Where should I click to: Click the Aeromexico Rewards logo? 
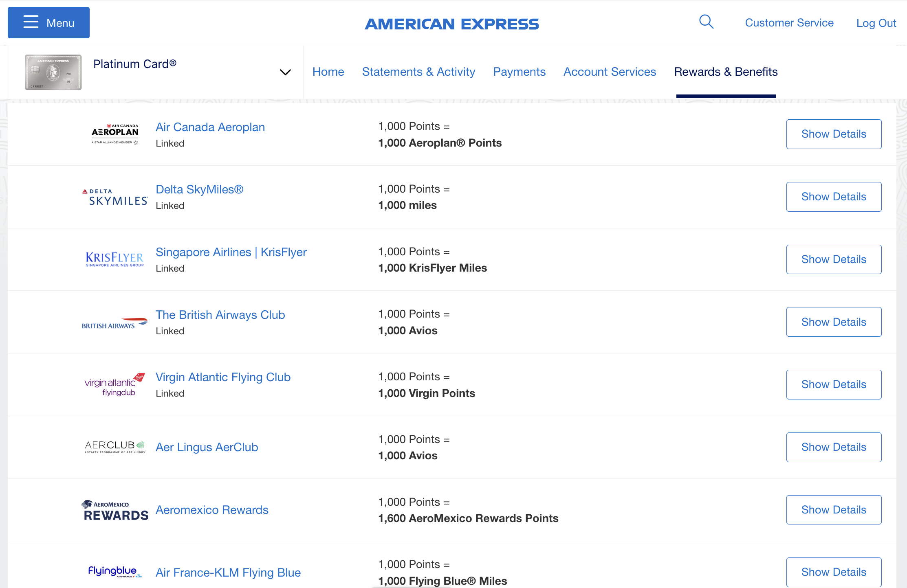pos(114,509)
